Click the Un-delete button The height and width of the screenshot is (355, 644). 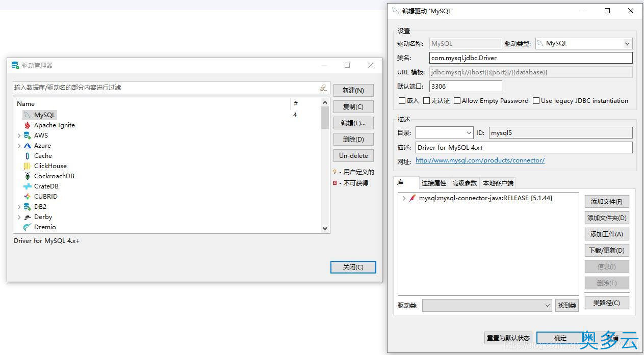[353, 156]
